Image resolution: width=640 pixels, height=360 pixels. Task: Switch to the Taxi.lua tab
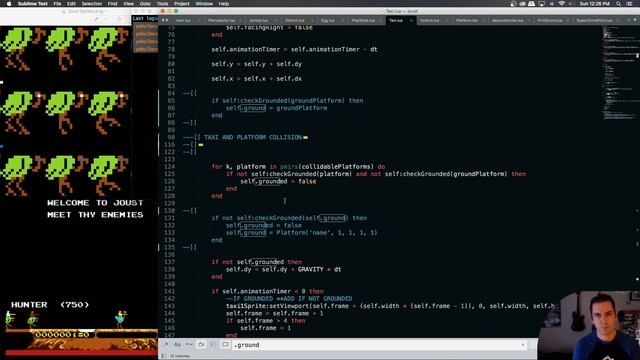[396, 20]
